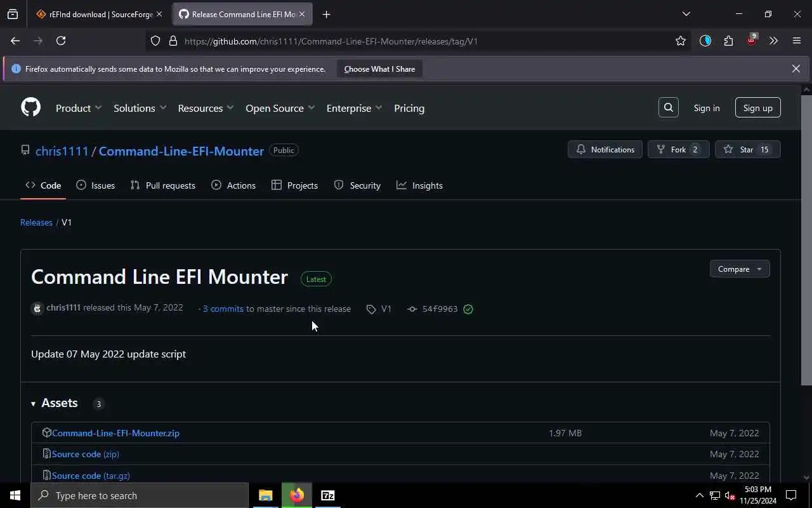Open the Compare dropdown
Image resolution: width=812 pixels, height=508 pixels.
point(740,269)
